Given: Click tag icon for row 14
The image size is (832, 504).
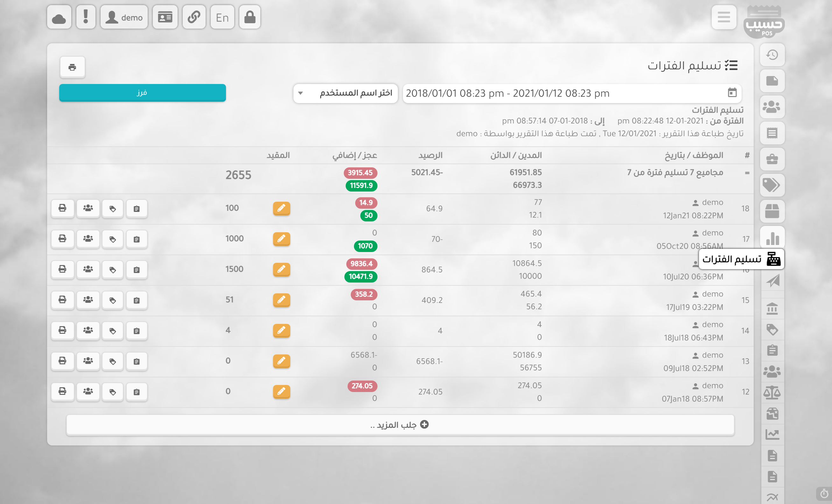Looking at the screenshot, I should click(113, 331).
